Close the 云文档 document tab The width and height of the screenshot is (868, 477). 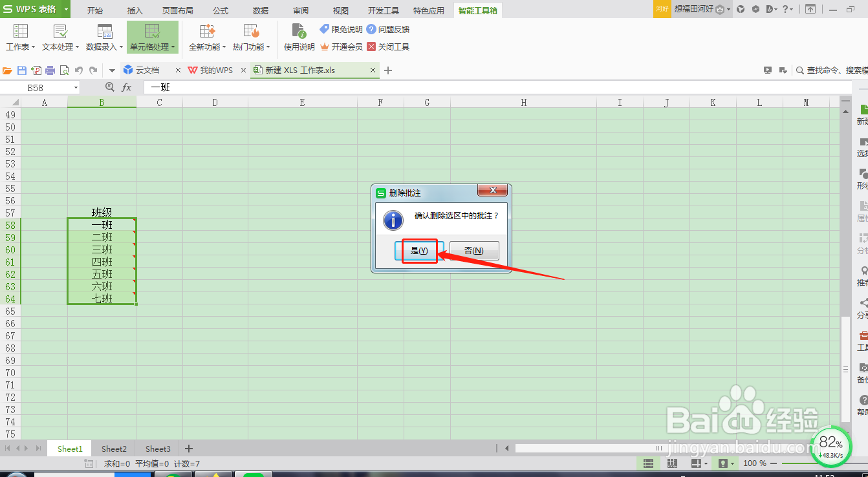point(178,70)
